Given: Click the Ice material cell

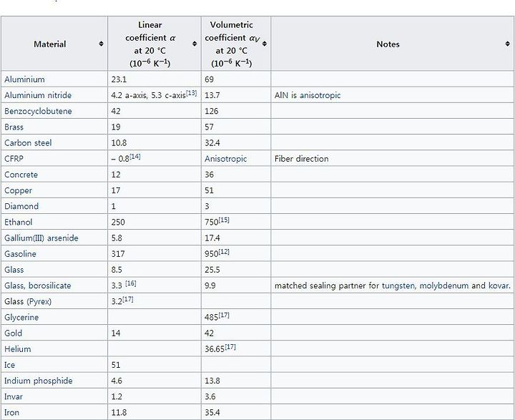Looking at the screenshot, I should point(54,365).
